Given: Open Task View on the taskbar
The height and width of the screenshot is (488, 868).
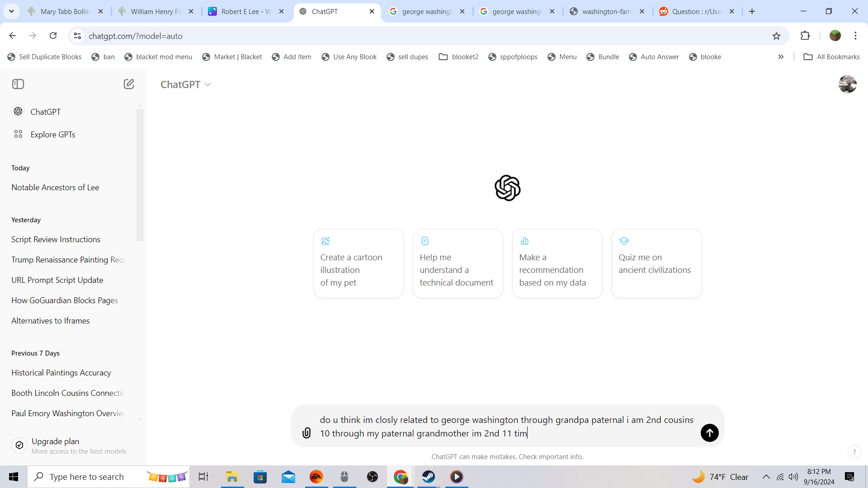Looking at the screenshot, I should tap(203, 477).
